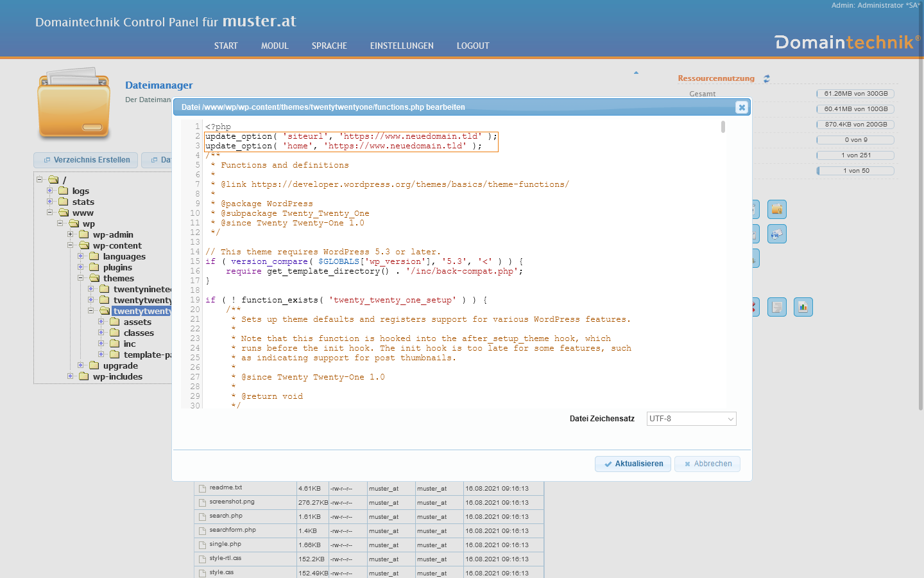Open the Datei Zeichensatz UTF-8 dropdown
924x578 pixels.
691,419
